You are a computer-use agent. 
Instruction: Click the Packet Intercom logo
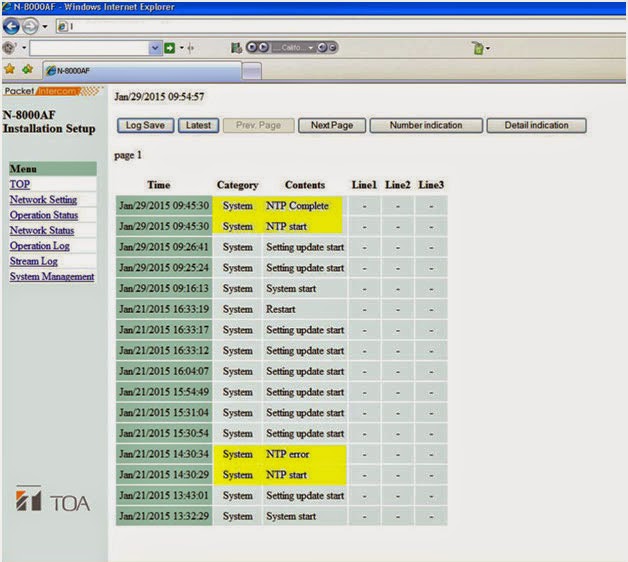(x=52, y=91)
